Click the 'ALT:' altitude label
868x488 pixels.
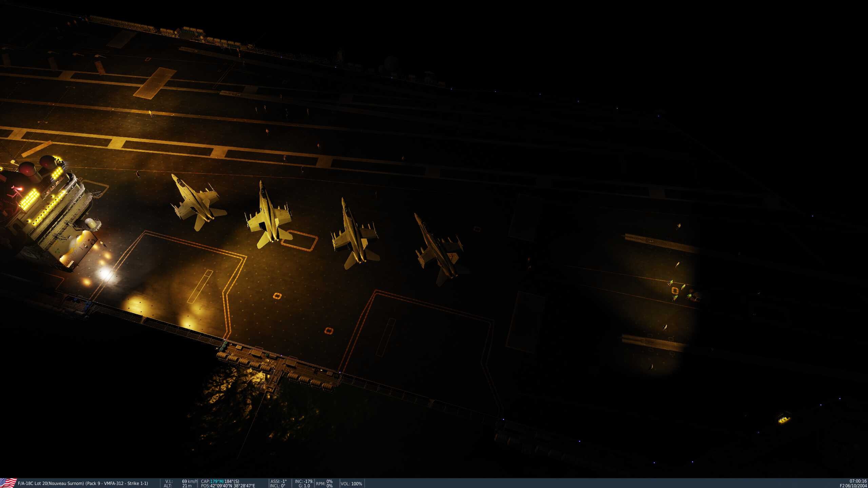(167, 486)
